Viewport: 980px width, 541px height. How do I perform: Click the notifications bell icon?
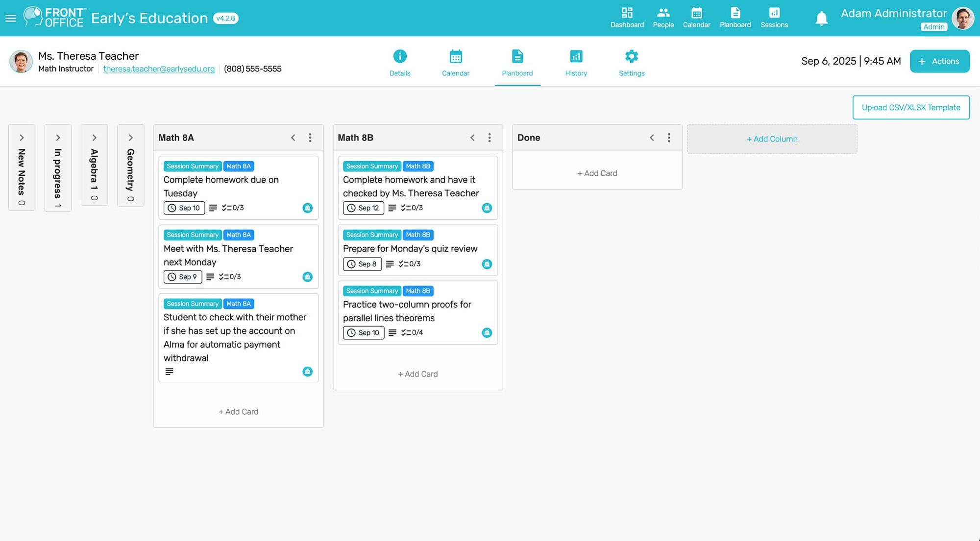pyautogui.click(x=821, y=19)
